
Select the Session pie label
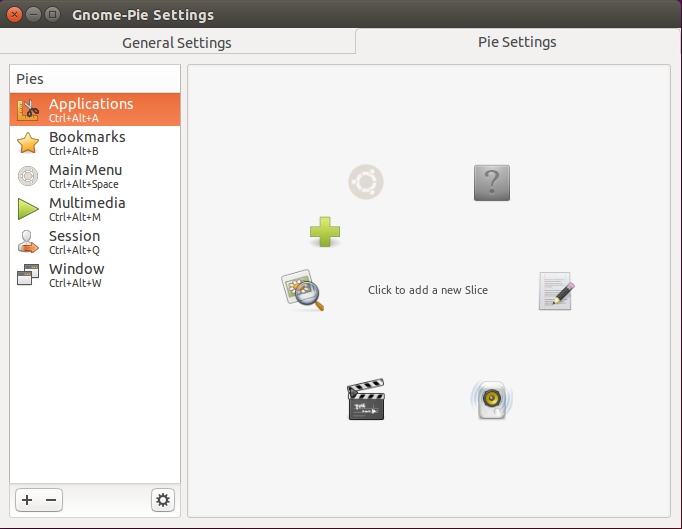(74, 236)
